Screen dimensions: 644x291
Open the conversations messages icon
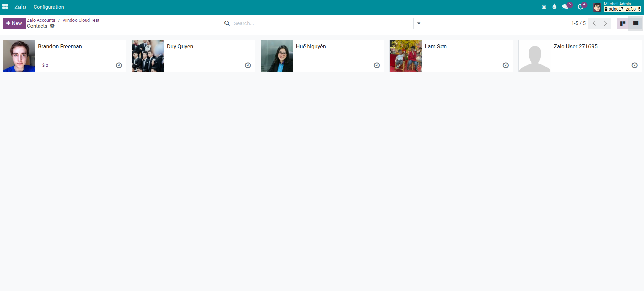point(565,7)
